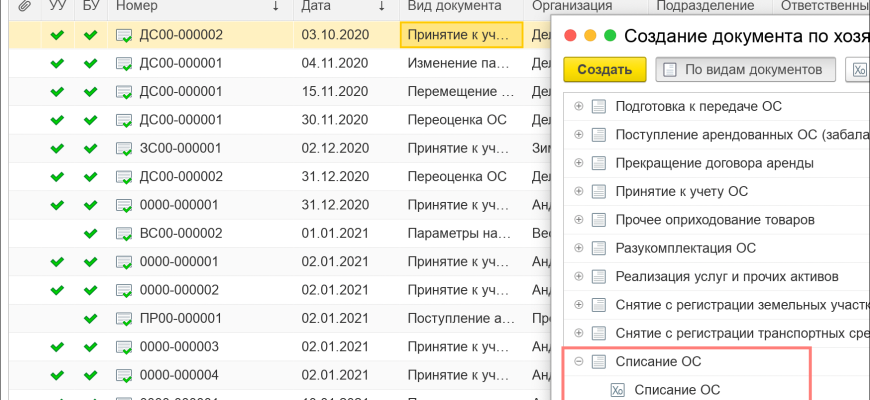Click the УУ checkmark for ЗС00-000001
Image resolution: width=870 pixels, height=400 pixels.
(57, 148)
